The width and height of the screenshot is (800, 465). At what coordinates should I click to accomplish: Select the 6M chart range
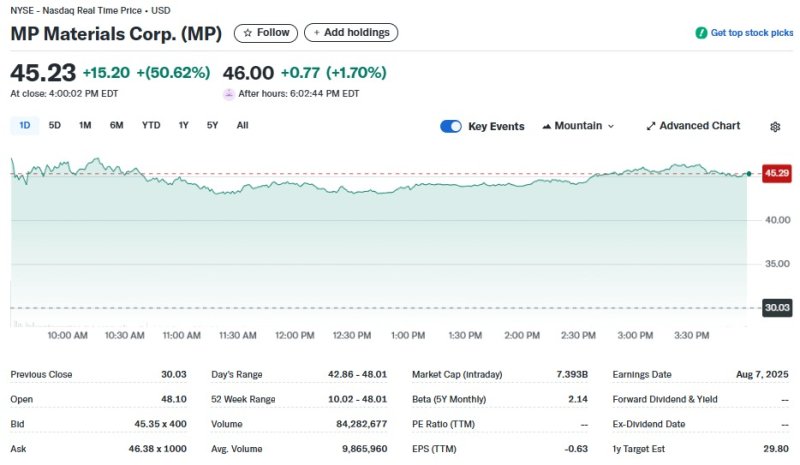(117, 125)
